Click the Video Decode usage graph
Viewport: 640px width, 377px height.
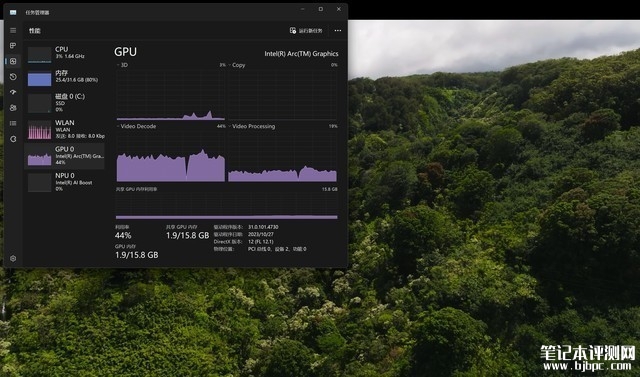click(171, 156)
